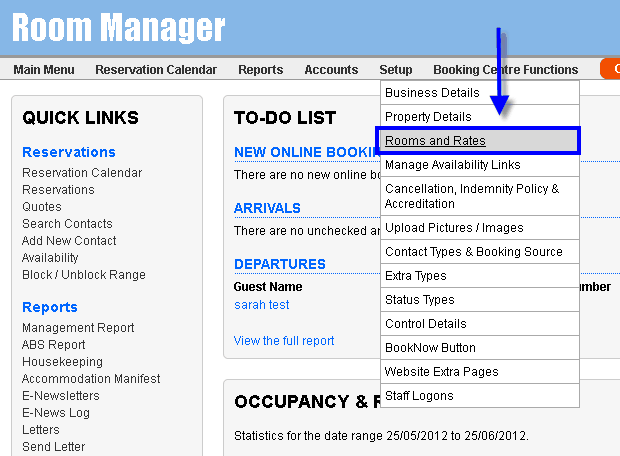
Task: Open Reservation Calendar in the top menu
Action: tap(156, 70)
